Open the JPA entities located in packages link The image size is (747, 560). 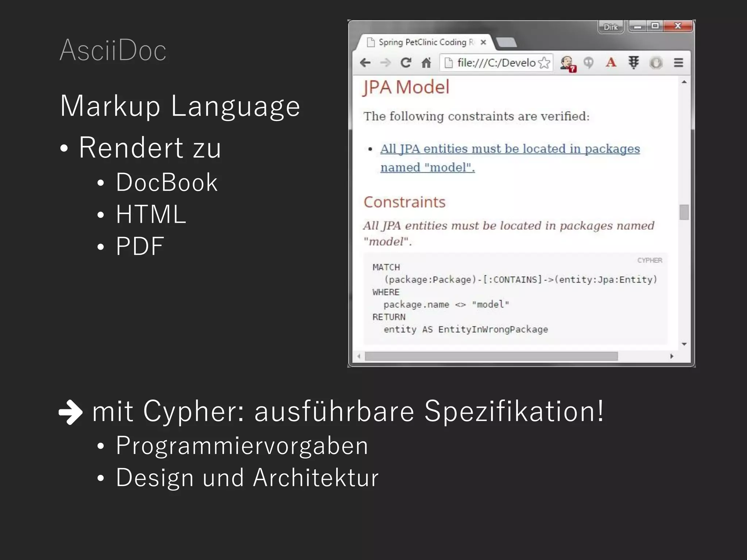click(x=510, y=158)
